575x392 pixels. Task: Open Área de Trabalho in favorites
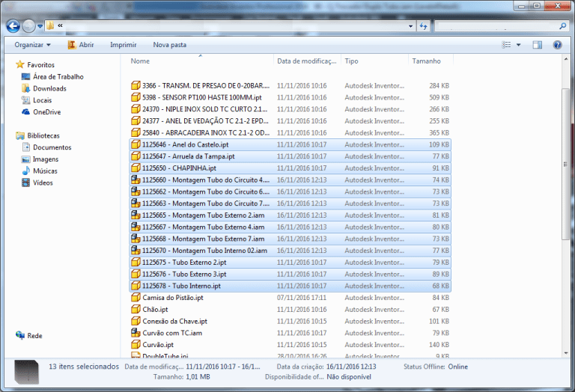[58, 76]
